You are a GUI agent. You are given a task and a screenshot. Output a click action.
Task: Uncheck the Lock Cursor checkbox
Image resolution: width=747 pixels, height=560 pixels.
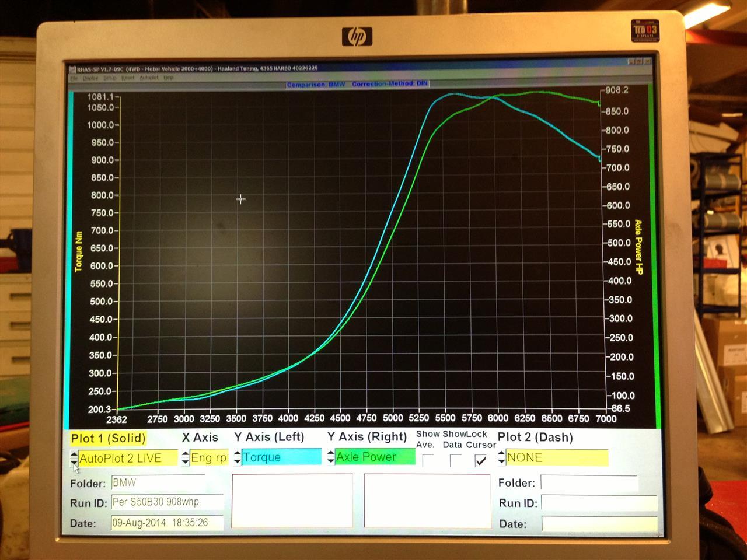[481, 460]
